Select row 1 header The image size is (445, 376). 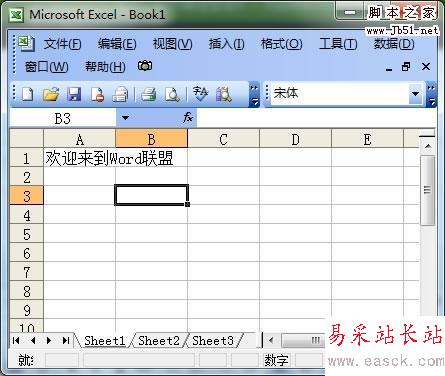click(x=27, y=158)
